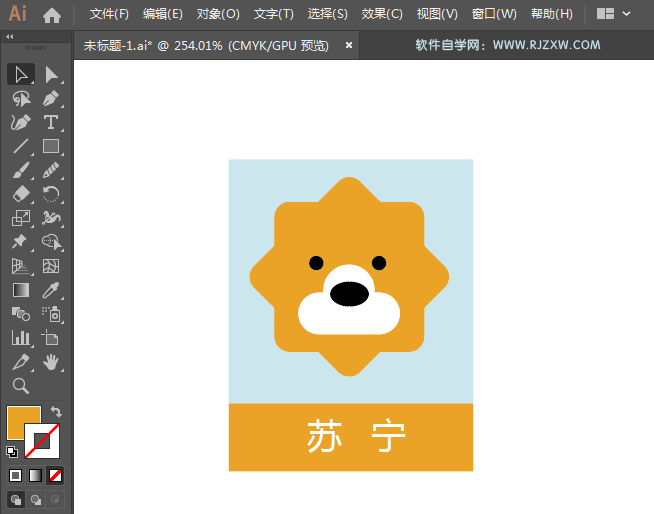Pick the Curvature tool
The height and width of the screenshot is (514, 654).
coord(20,123)
